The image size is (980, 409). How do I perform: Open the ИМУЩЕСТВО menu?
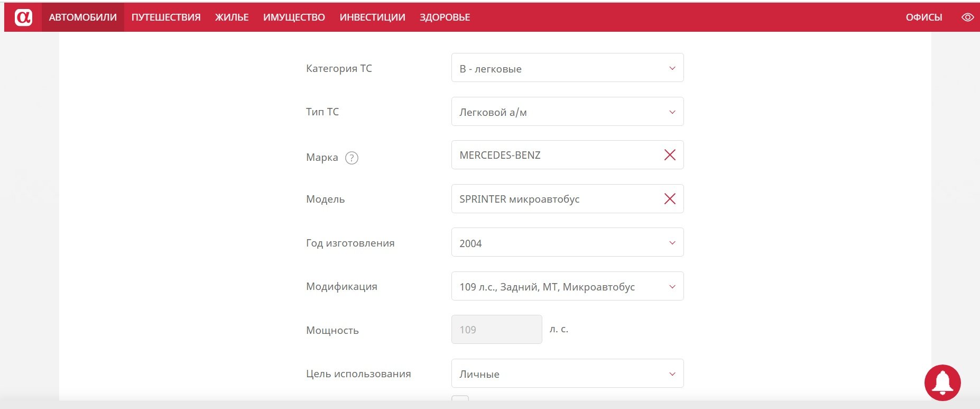pyautogui.click(x=294, y=17)
